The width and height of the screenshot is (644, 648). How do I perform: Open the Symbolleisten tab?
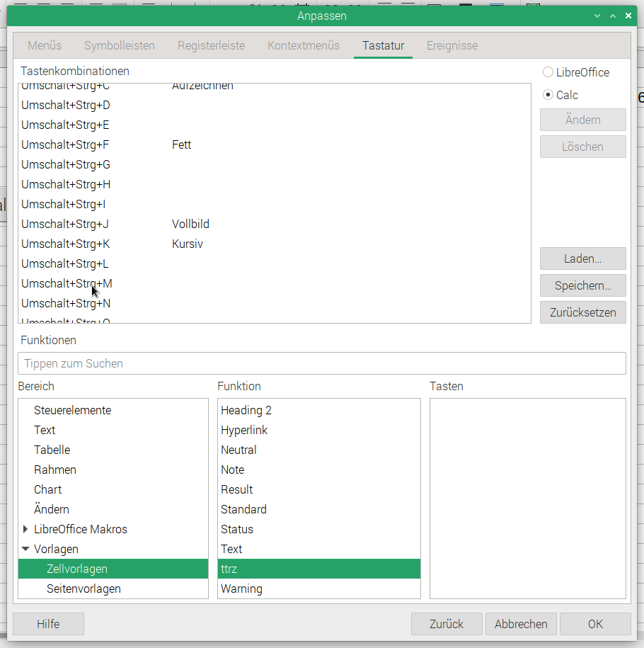coord(120,45)
